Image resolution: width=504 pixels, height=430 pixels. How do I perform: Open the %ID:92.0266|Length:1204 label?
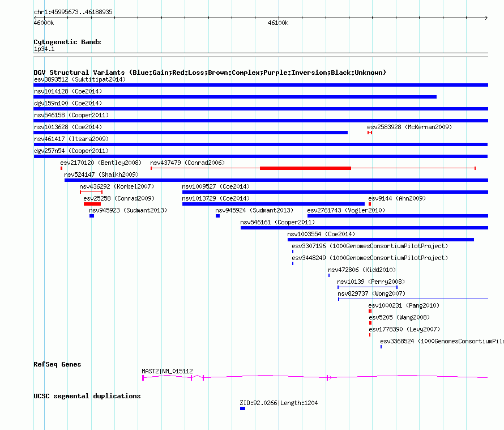point(279,403)
